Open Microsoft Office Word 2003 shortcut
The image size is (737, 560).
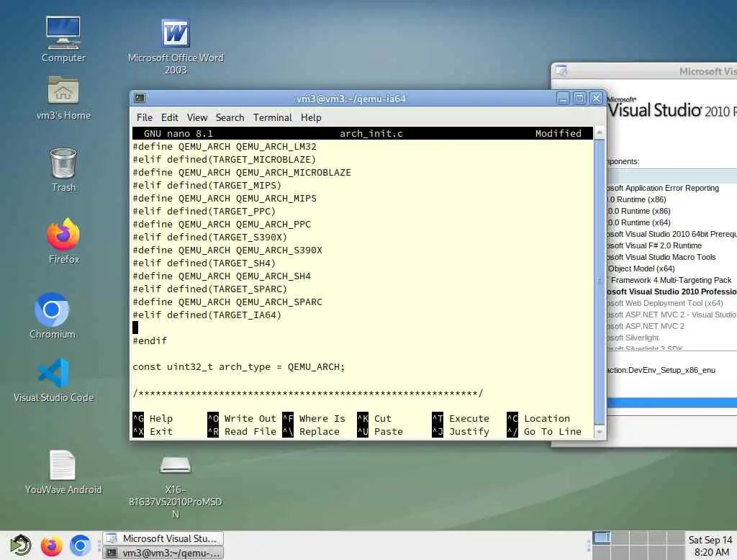(x=176, y=46)
